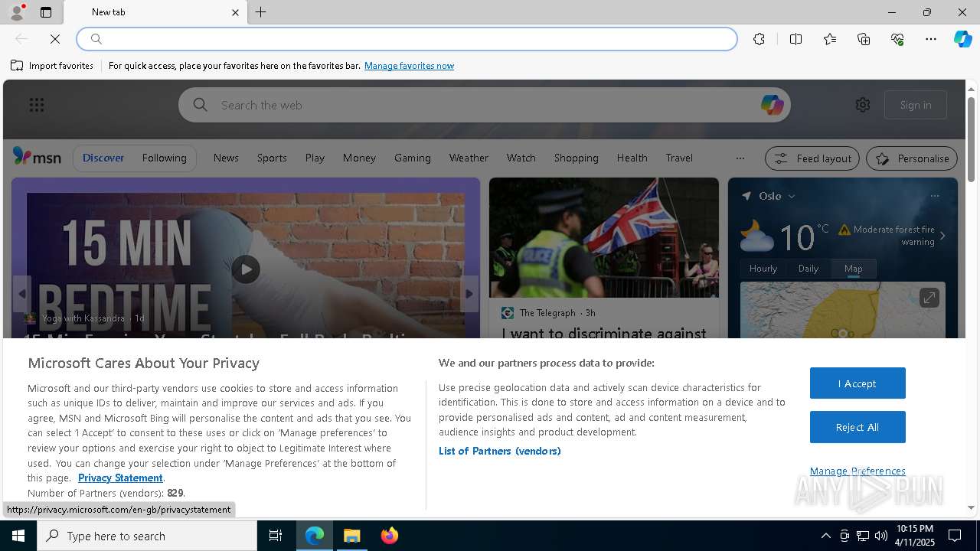
Task: Click the page vertical scrollbar
Action: pos(971,140)
